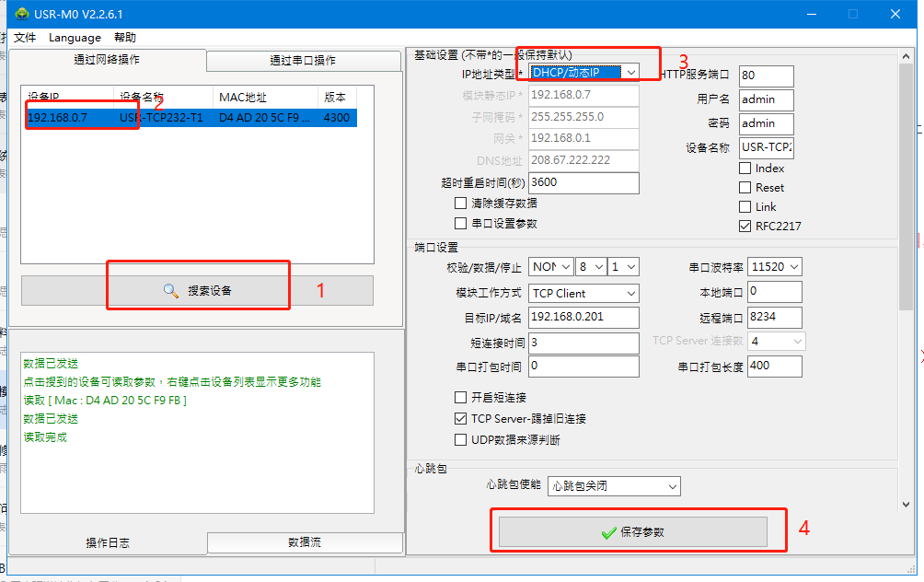
Task: Click the 远程端口 field showing 8234
Action: (774, 318)
